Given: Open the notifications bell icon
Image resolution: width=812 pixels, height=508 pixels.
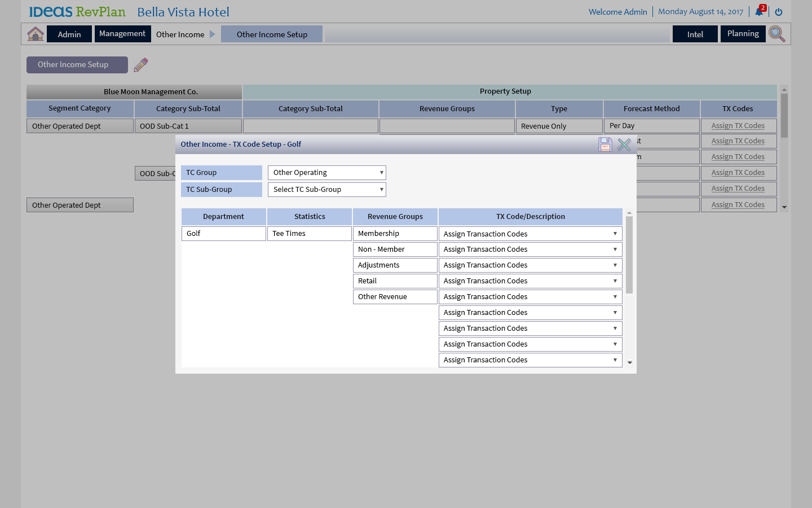Looking at the screenshot, I should (x=760, y=12).
